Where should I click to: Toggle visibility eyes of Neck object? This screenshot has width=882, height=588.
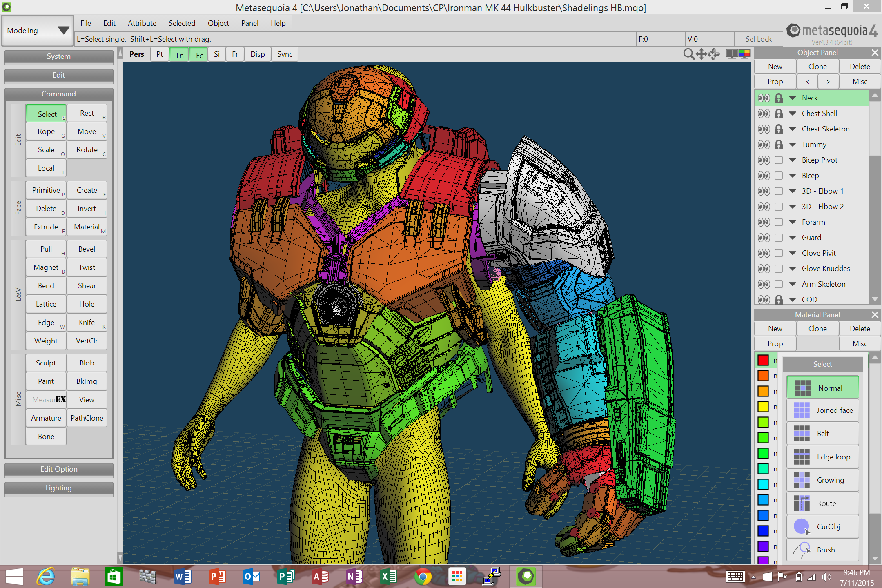(x=764, y=98)
